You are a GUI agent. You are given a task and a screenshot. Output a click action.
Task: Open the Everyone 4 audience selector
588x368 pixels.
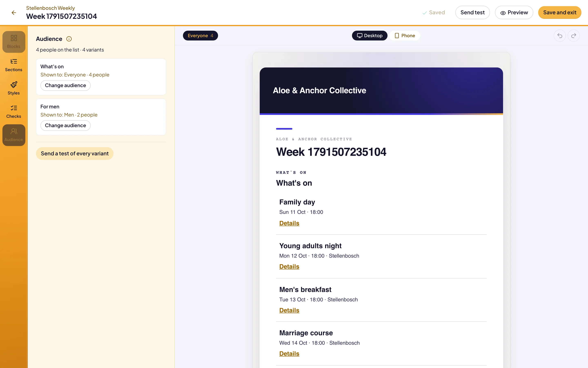click(200, 36)
